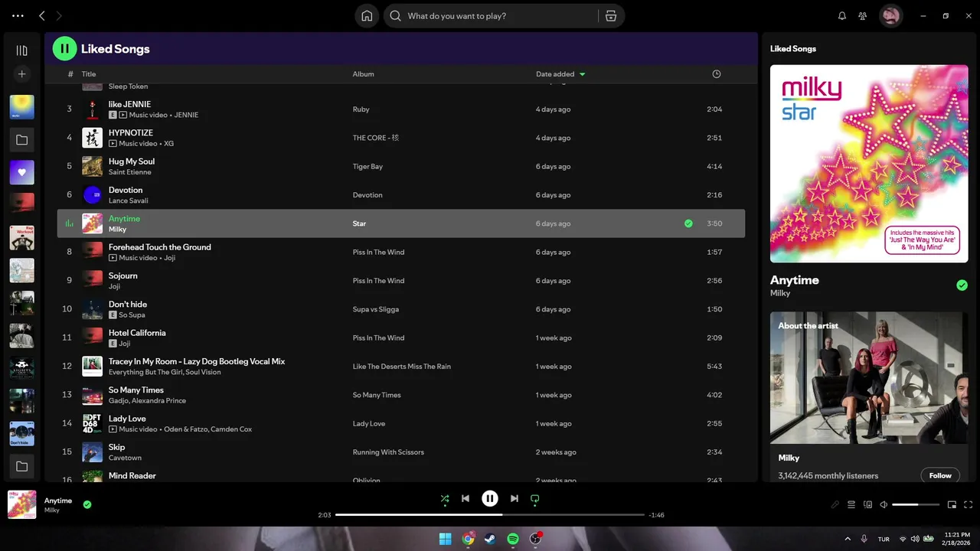The width and height of the screenshot is (980, 551).
Task: Select the Don't hide track
Action: pos(401,309)
